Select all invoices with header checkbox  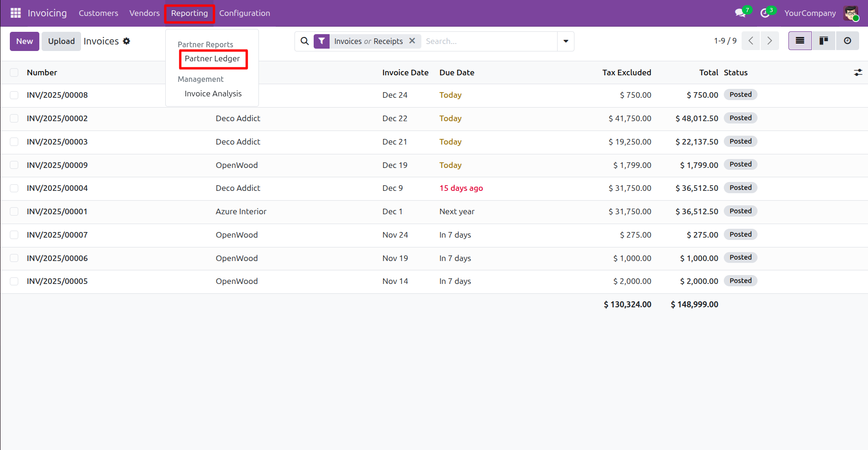pos(14,73)
